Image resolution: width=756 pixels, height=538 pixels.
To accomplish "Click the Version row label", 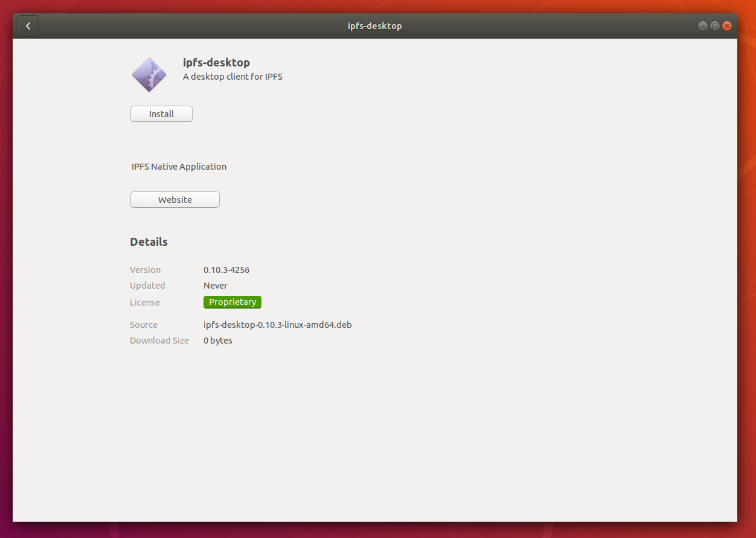I will [x=145, y=270].
